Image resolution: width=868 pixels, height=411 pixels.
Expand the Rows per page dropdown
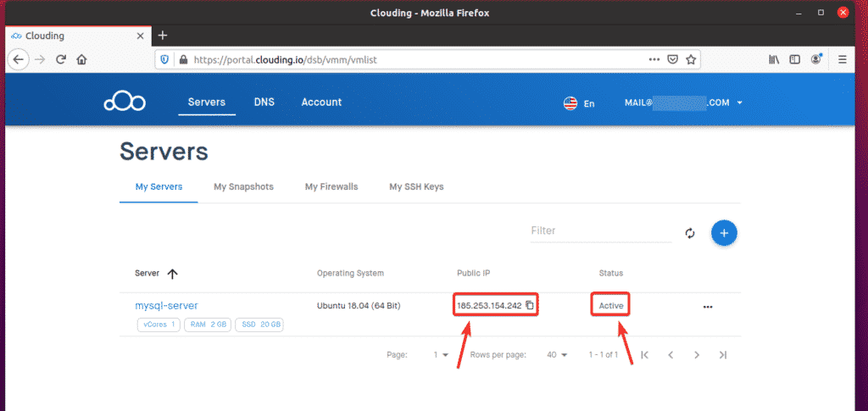(x=557, y=355)
